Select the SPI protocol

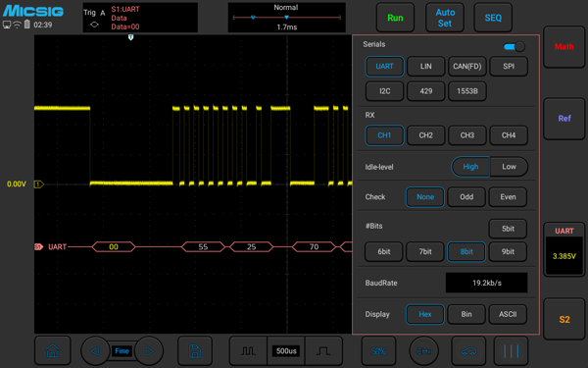click(x=509, y=67)
